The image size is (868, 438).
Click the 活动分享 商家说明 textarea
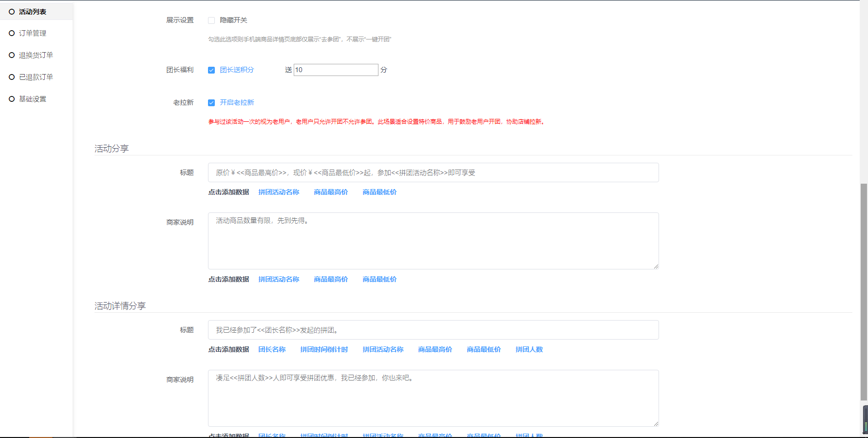(x=433, y=241)
